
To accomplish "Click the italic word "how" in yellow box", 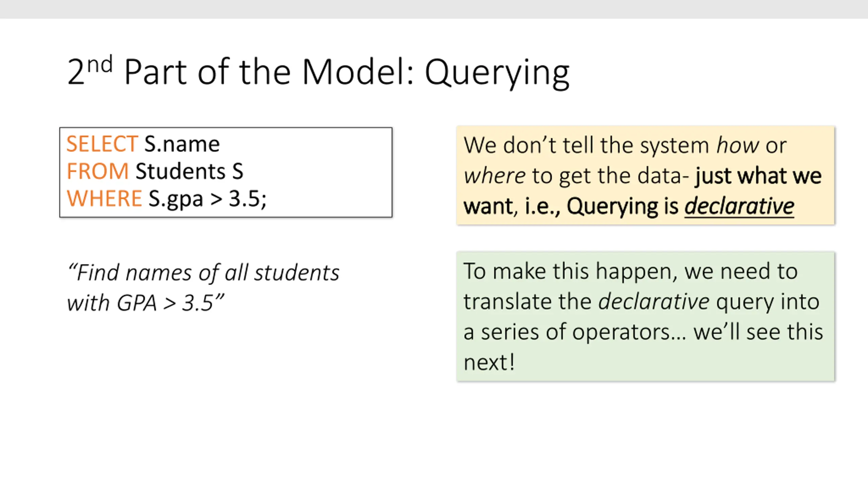I will (738, 145).
